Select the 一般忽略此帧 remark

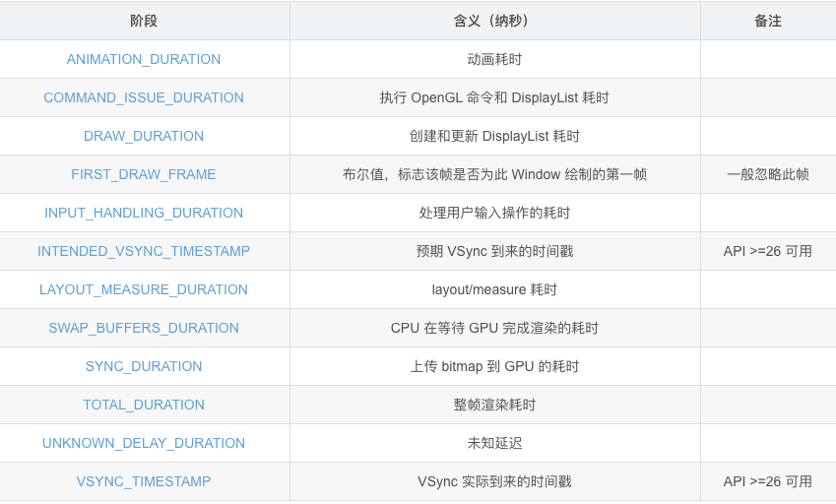point(768,174)
